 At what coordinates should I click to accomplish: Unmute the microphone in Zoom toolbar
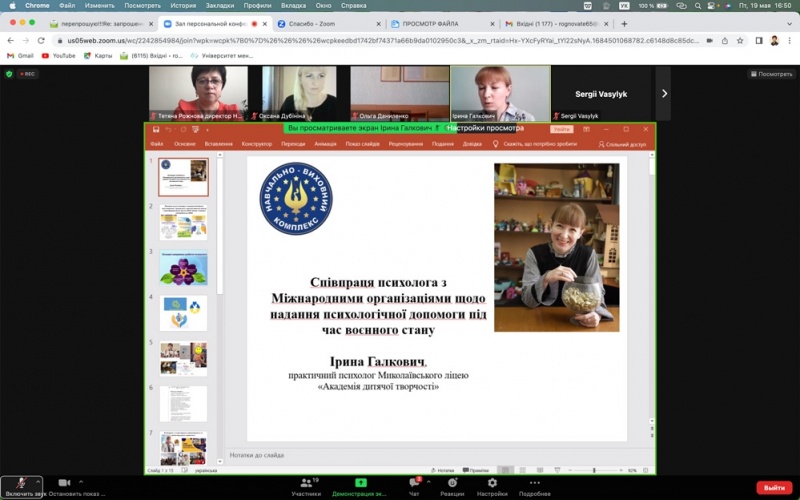22,483
